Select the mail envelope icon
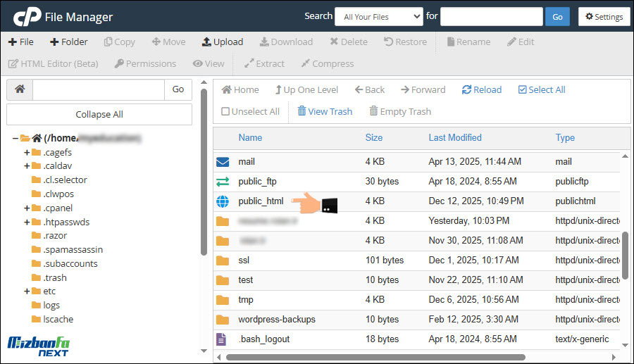Screen dimensions: 634x364 (223, 162)
